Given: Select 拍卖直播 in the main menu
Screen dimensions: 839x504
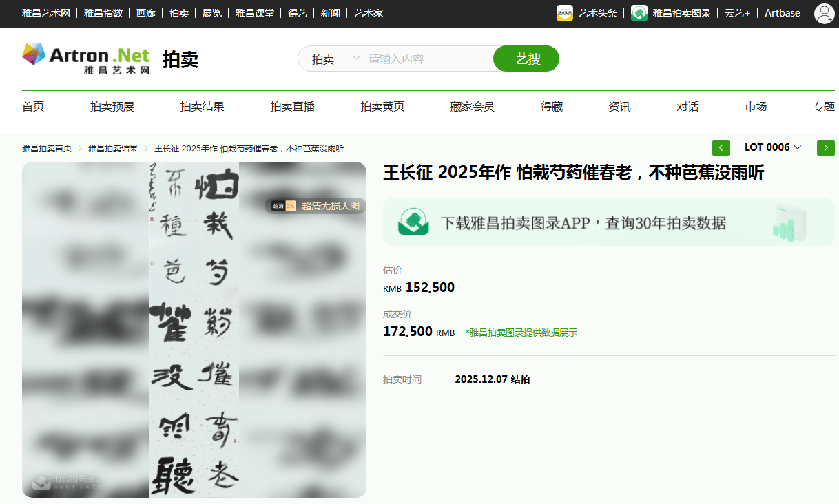Looking at the screenshot, I should pos(292,107).
